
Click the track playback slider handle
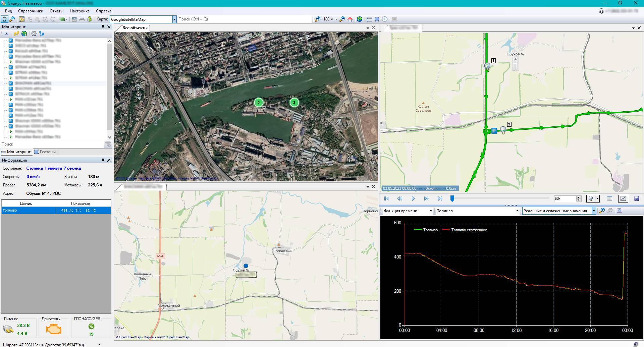tap(452, 198)
